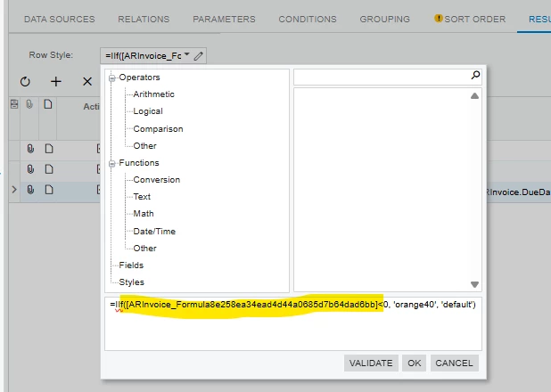The image size is (551, 392).
Task: Collapse the Operators tree node
Action: (112, 78)
